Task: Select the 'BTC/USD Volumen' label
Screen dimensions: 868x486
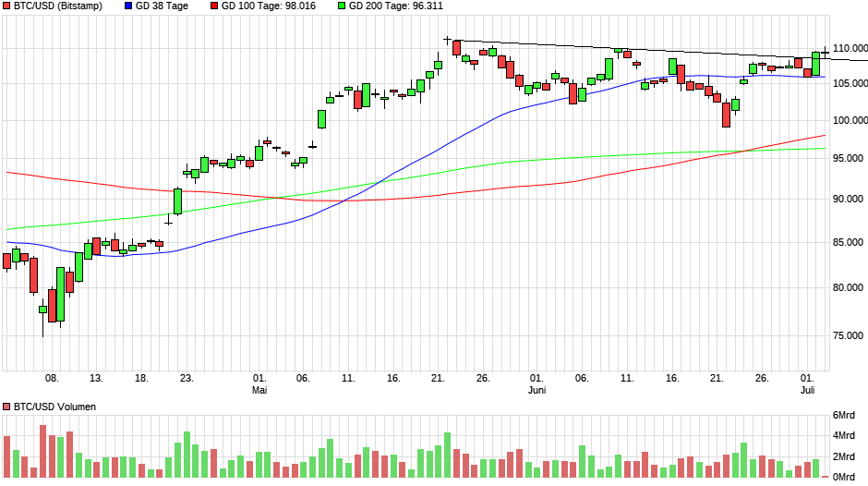Action: point(54,407)
